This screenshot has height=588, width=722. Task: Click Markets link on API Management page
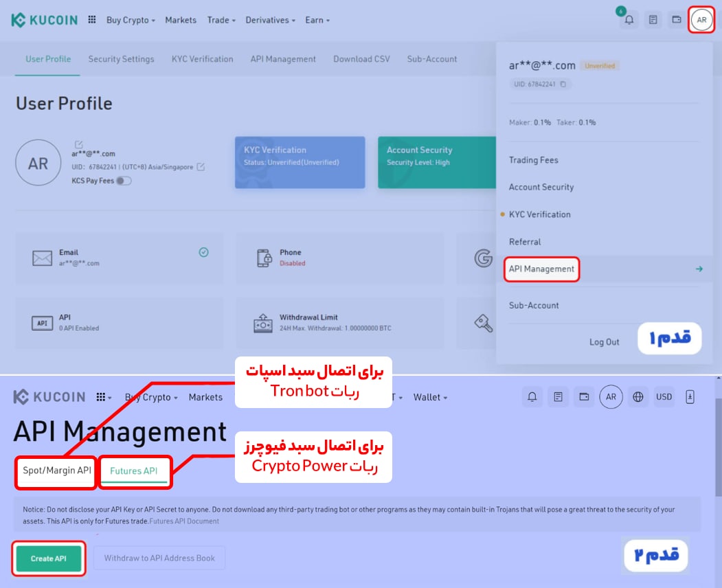coord(205,397)
